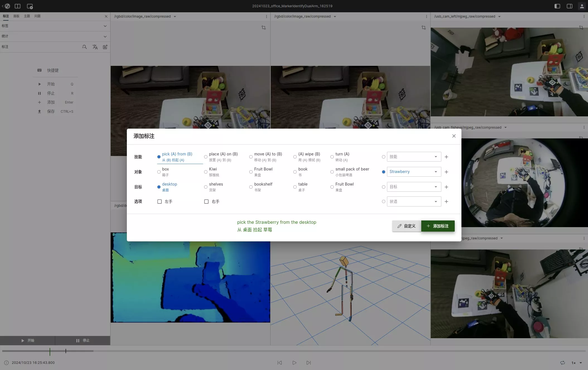Click the 自定义 button
The width and height of the screenshot is (588, 370).
406,226
